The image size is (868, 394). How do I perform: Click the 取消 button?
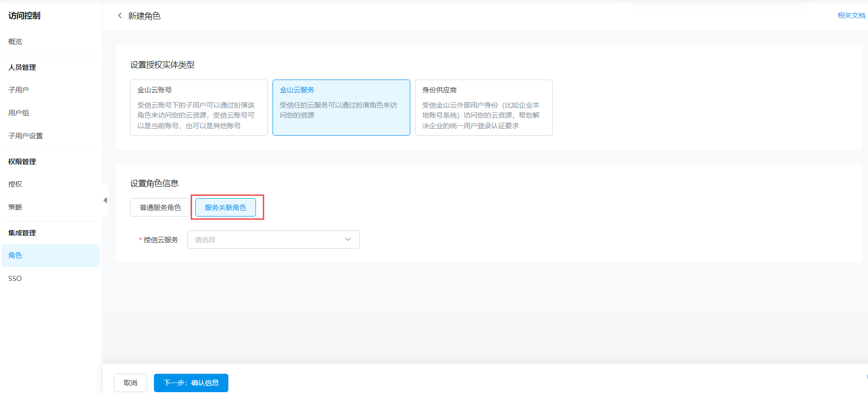[x=130, y=383]
